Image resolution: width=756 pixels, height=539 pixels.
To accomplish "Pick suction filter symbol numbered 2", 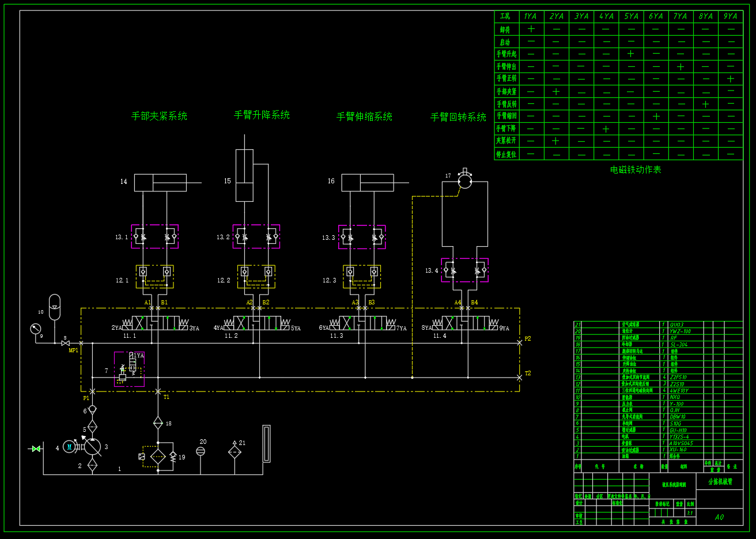I will (92, 465).
